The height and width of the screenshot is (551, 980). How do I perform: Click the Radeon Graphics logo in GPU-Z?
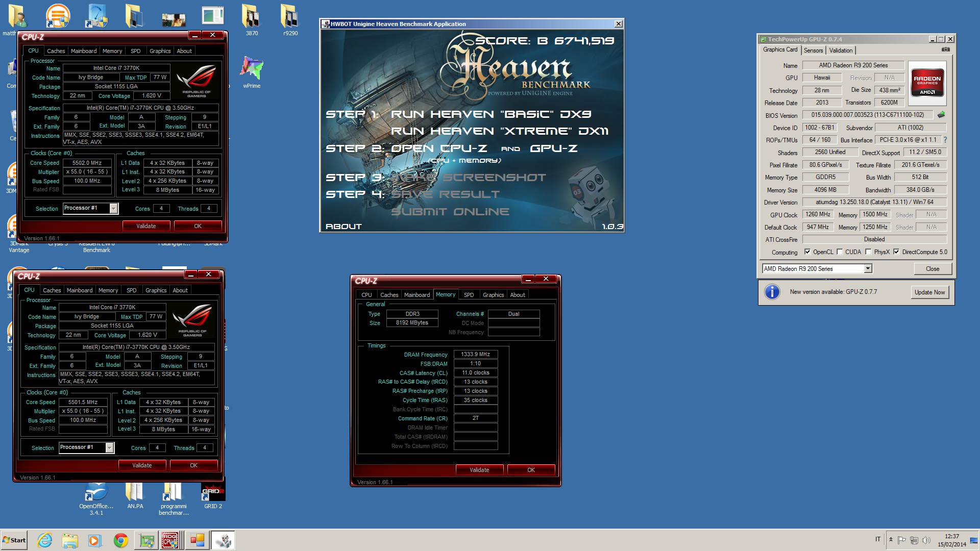pyautogui.click(x=927, y=83)
